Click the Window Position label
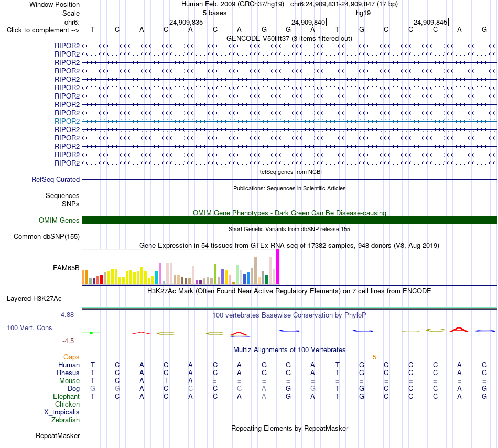The width and height of the screenshot is (498, 448). point(55,4)
